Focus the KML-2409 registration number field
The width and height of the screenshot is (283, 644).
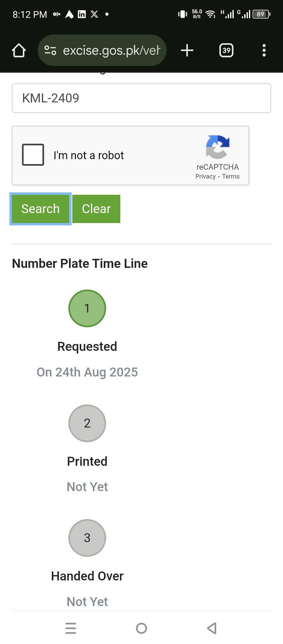141,98
